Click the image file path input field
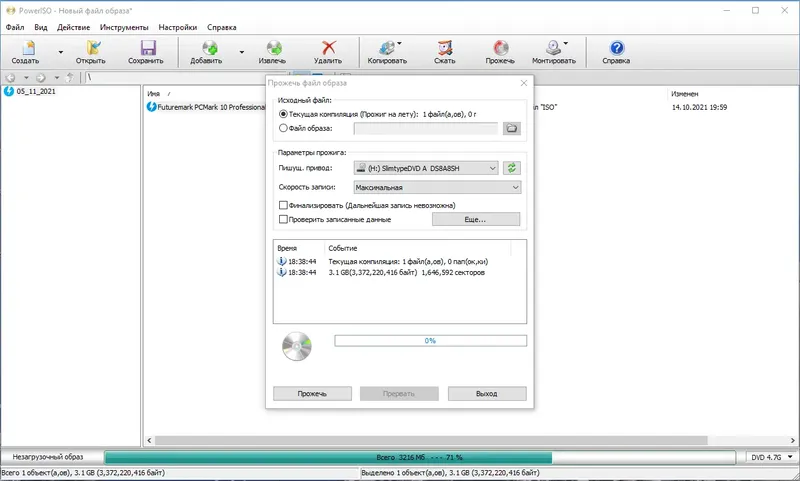 [426, 129]
